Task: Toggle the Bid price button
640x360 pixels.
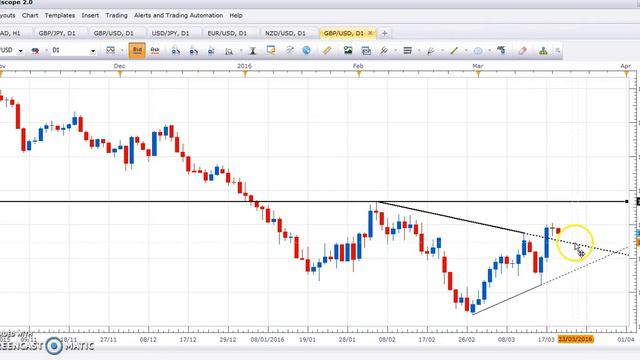Action: 137,50
